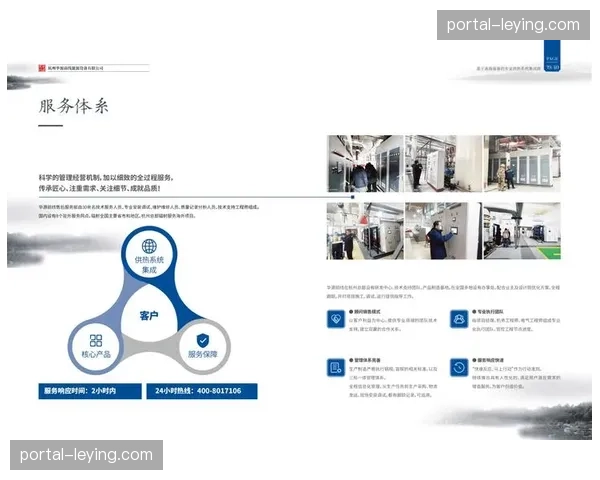600x480 pixels.
Task: Open photo of hall with green floor
Action: 520,231
